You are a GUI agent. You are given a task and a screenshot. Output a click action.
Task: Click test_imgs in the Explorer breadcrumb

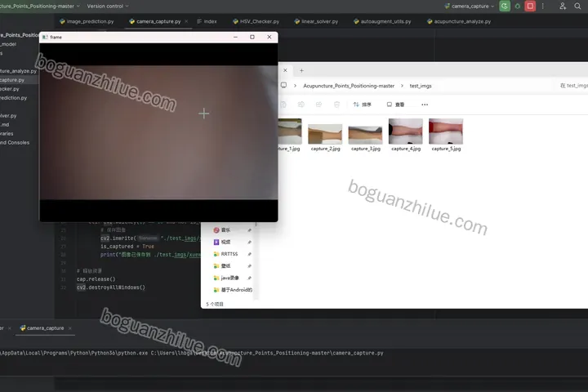click(421, 86)
